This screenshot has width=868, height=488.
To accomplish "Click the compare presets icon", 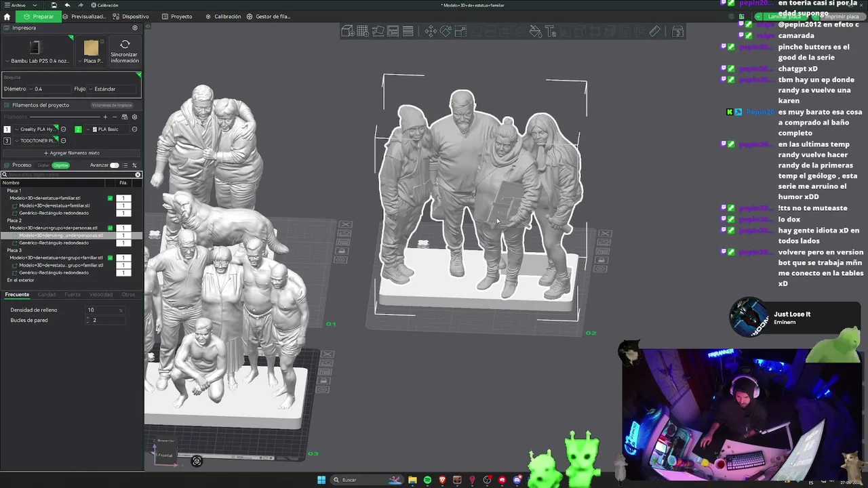I will 134,165.
